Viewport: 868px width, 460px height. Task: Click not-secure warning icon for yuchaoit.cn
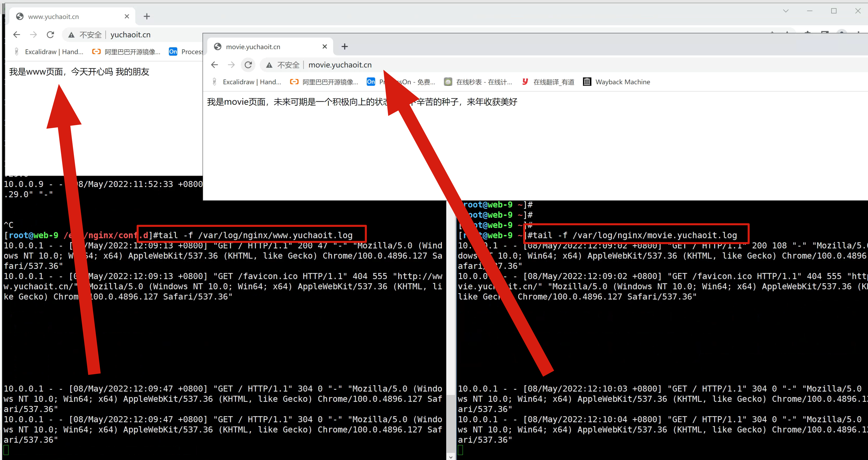(71, 35)
